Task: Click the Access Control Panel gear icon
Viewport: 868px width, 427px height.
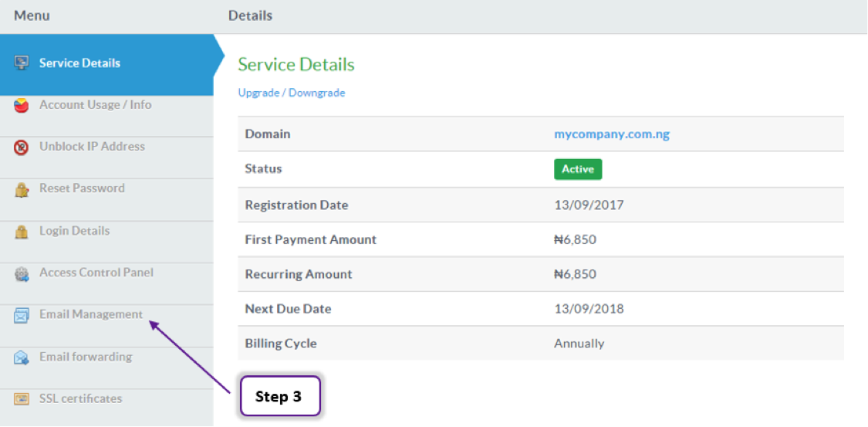Action: pos(21,274)
